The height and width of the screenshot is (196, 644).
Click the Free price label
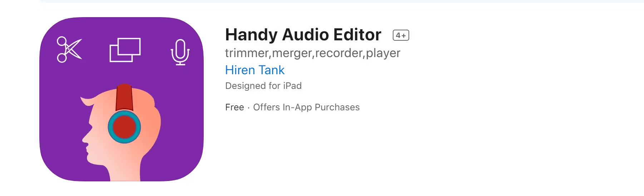tap(234, 107)
